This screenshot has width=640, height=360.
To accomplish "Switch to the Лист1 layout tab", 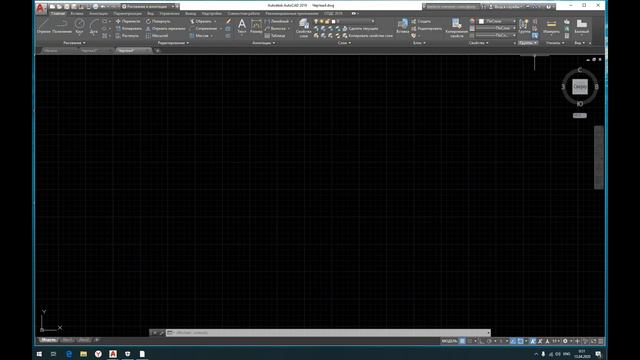I will [68, 340].
